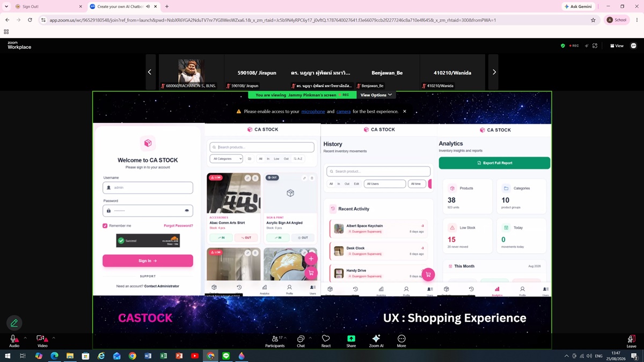Screen dimensions: 644x362
Task: Open the Zoom Chat icon
Action: click(301, 338)
